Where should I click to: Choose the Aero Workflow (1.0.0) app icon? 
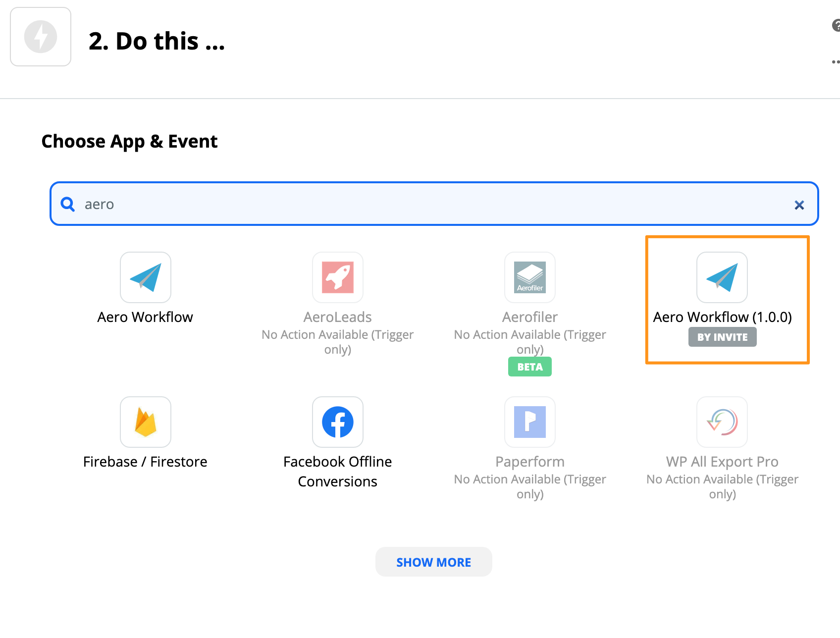722,277
